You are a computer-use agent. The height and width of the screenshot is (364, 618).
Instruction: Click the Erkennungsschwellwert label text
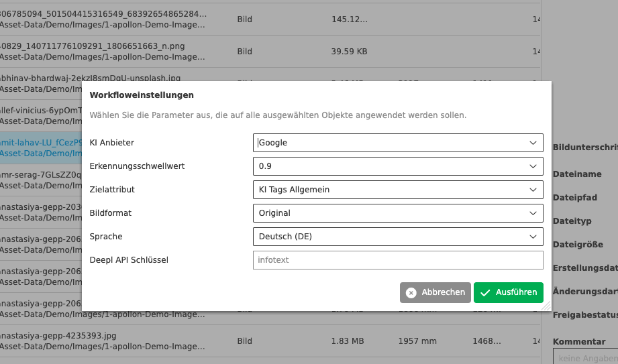[x=137, y=166]
